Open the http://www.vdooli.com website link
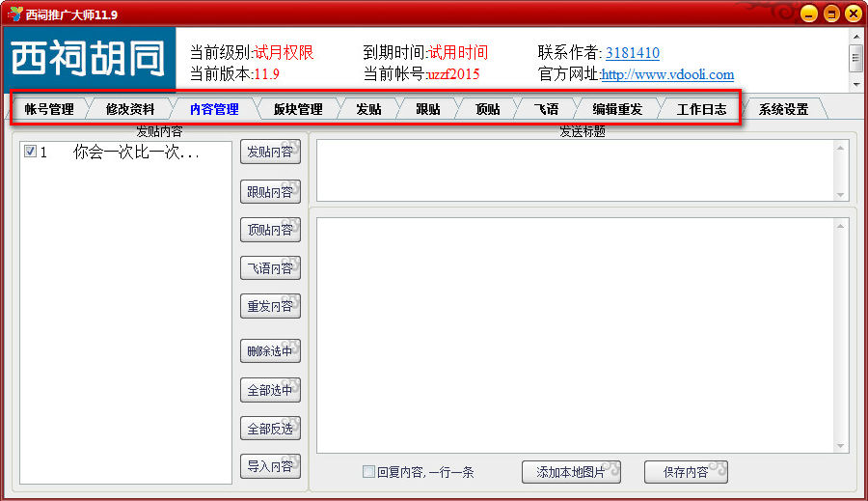 [667, 74]
